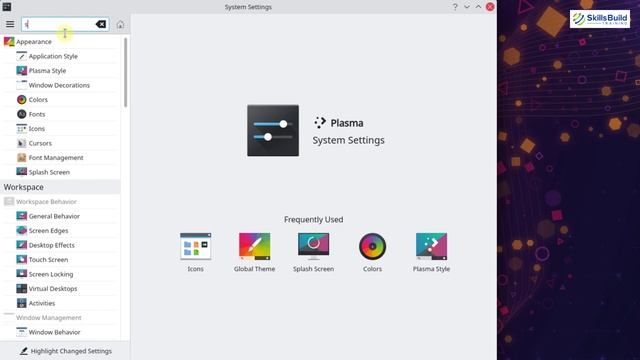Click the help question mark button
This screenshot has width=640, height=360.
pos(455,7)
